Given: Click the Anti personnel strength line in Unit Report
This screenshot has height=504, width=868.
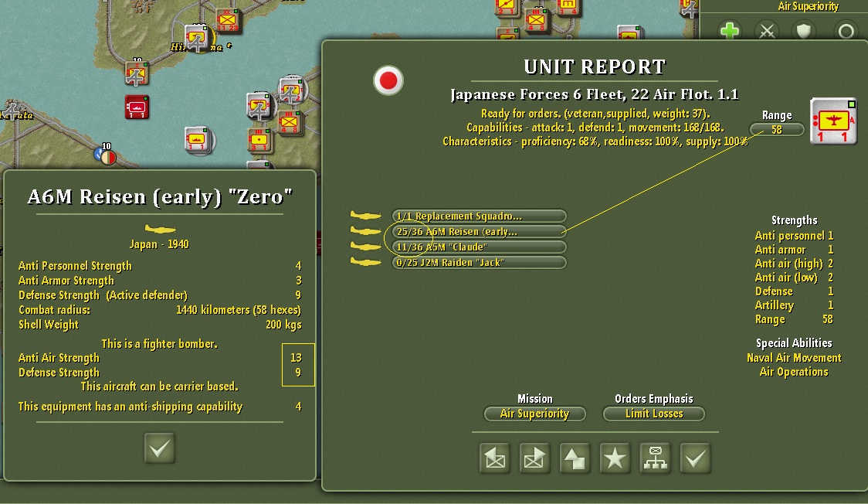Looking at the screenshot, I should [x=794, y=236].
